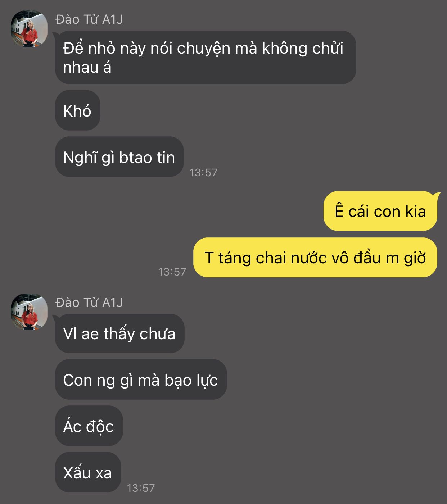This screenshot has height=504, width=447.
Task: Tap the word 'nhau á' in the first bubble
Action: [x=87, y=68]
